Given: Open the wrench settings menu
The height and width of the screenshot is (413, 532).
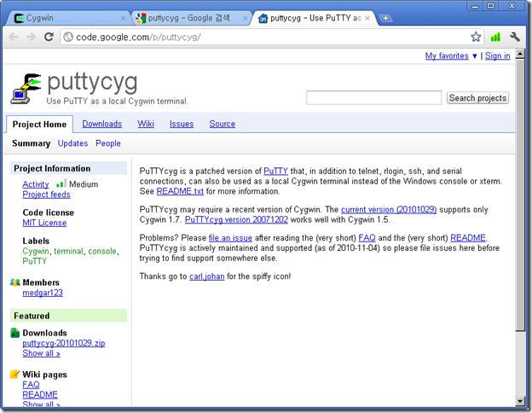Looking at the screenshot, I should point(515,37).
